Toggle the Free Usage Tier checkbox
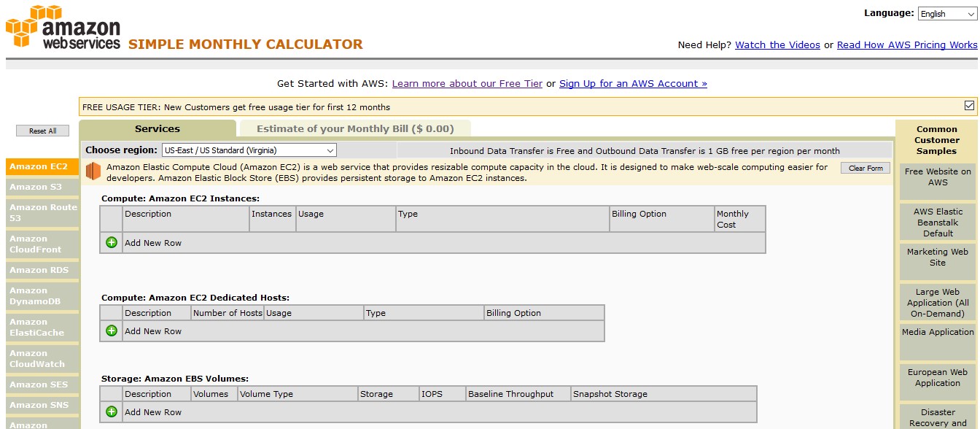This screenshot has height=429, width=980. pyautogui.click(x=969, y=106)
